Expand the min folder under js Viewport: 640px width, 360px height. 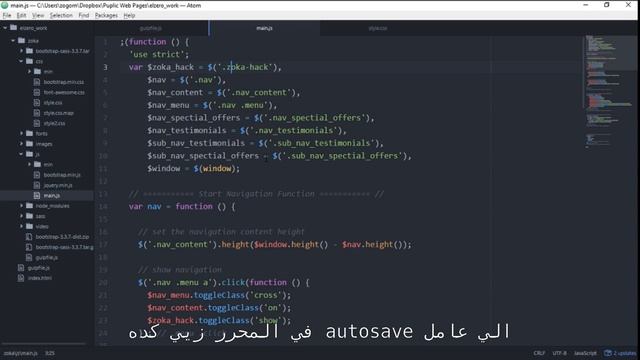click(x=29, y=164)
